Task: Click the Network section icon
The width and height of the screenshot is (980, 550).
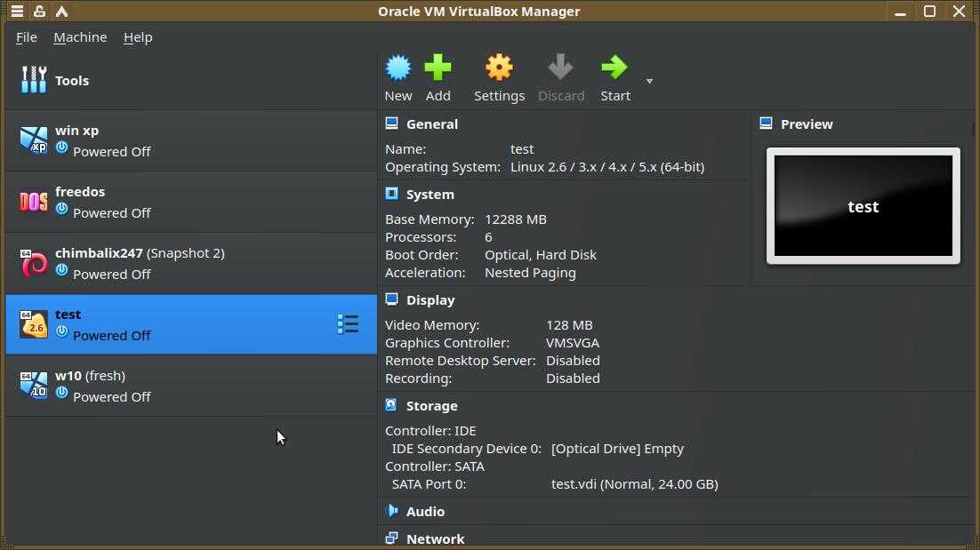Action: (x=392, y=538)
